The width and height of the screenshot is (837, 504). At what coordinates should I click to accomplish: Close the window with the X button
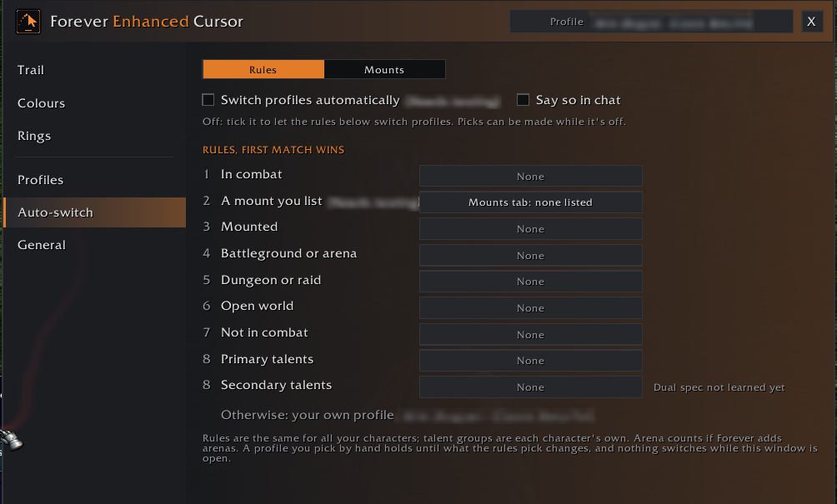click(811, 22)
